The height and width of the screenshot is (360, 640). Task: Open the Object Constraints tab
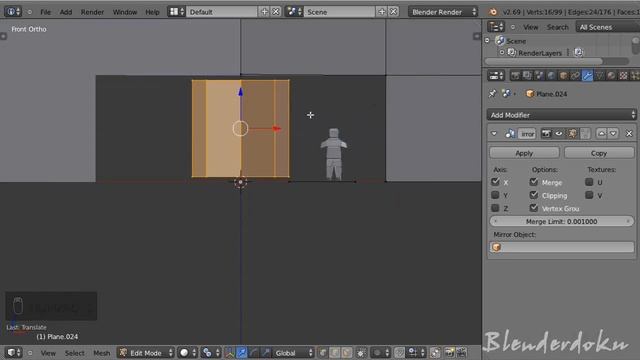(x=575, y=76)
